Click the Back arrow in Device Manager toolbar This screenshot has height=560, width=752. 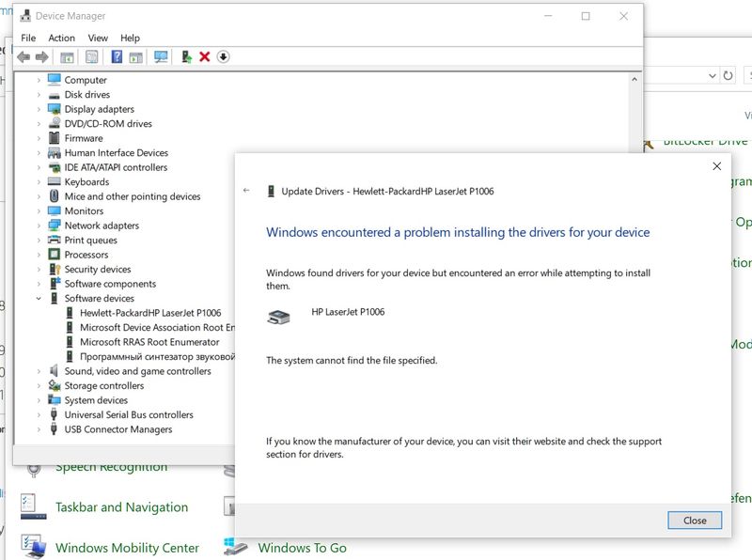[23, 57]
